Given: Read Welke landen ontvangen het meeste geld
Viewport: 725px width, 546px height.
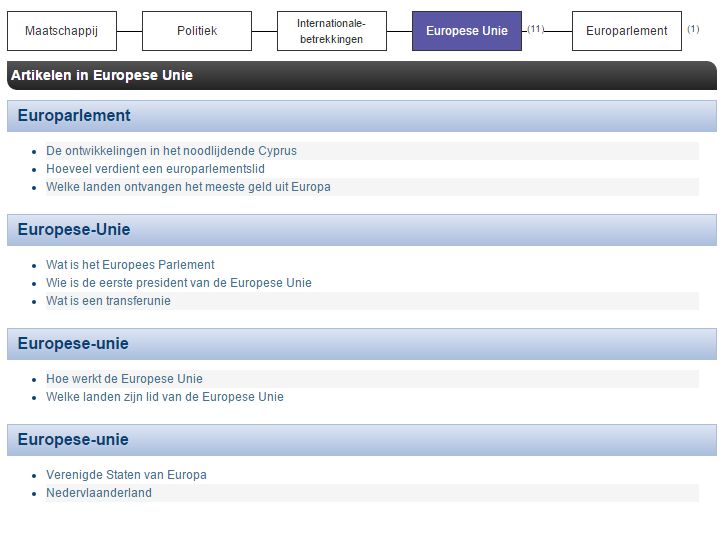Looking at the screenshot, I should tap(188, 187).
